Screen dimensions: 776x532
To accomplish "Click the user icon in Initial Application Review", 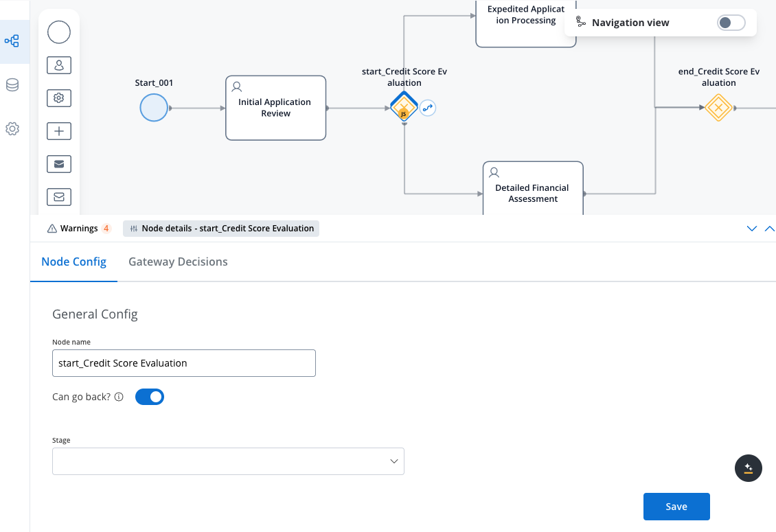I will pyautogui.click(x=237, y=87).
